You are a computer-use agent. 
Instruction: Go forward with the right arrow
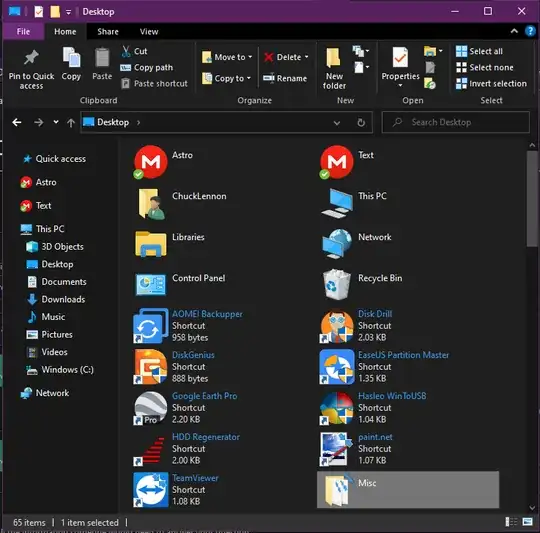pyautogui.click(x=39, y=122)
